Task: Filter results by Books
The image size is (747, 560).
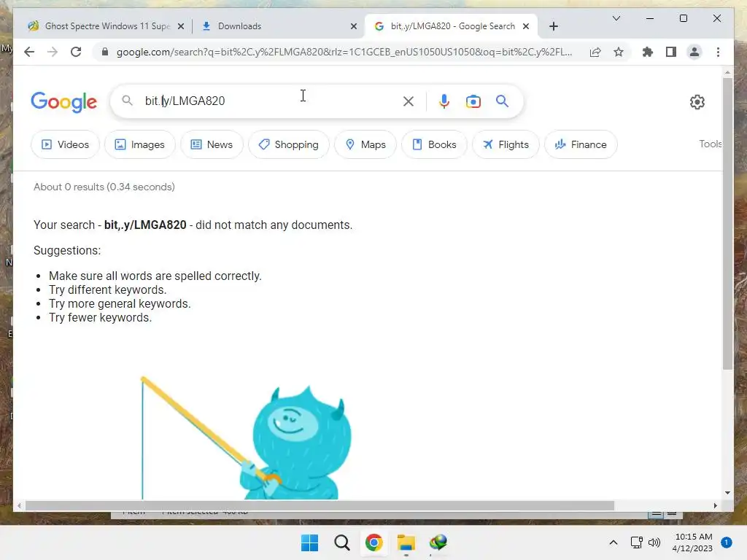Action: click(x=434, y=144)
